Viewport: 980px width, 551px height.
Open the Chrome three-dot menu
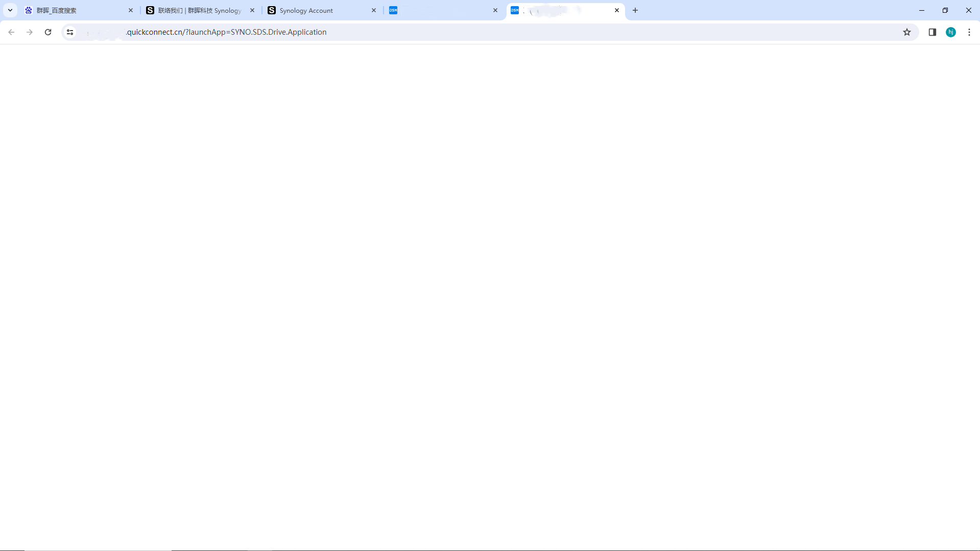click(969, 32)
